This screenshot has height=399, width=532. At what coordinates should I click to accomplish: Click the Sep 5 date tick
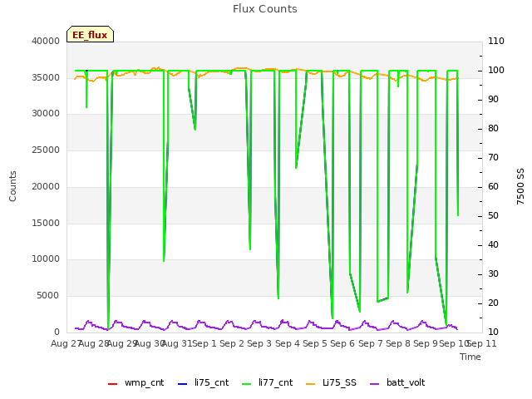click(x=315, y=343)
